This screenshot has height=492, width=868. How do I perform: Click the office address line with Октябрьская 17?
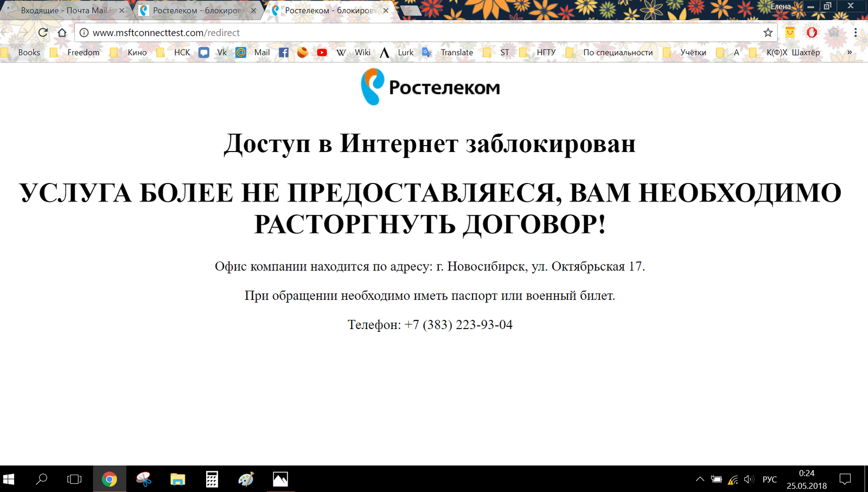click(430, 267)
